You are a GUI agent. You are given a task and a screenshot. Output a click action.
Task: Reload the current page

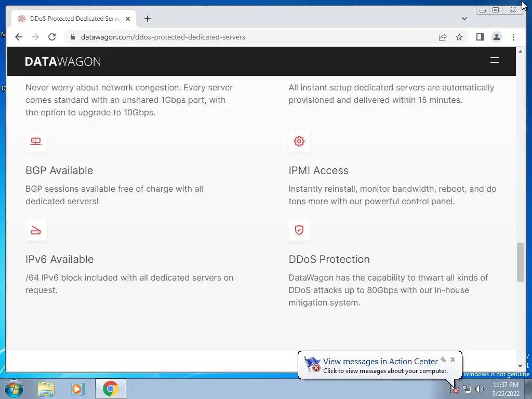point(52,37)
